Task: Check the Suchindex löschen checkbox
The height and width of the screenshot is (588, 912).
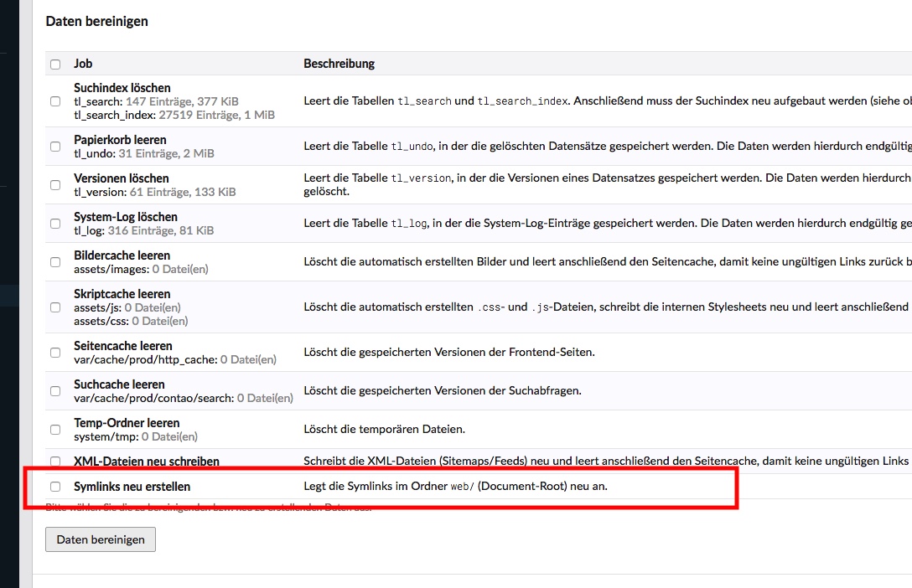Action: coord(55,101)
